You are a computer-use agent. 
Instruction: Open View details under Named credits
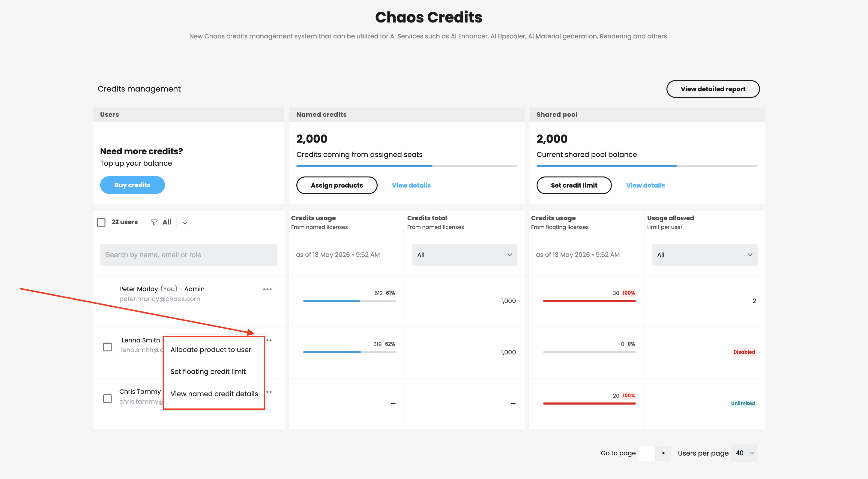411,185
